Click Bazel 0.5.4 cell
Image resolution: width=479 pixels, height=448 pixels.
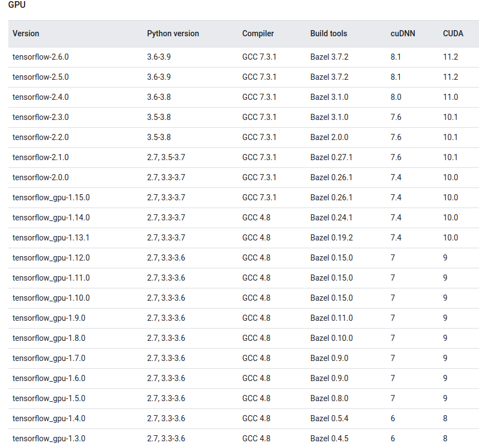pyautogui.click(x=330, y=418)
